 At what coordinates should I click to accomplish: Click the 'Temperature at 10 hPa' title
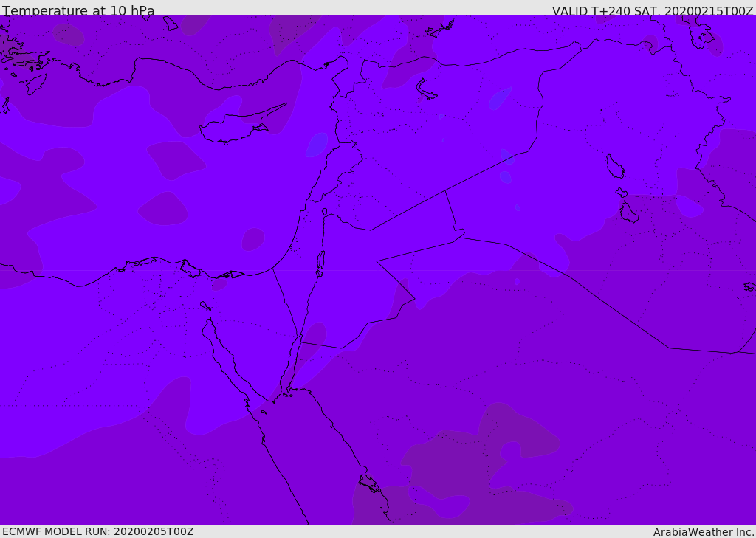(78, 10)
